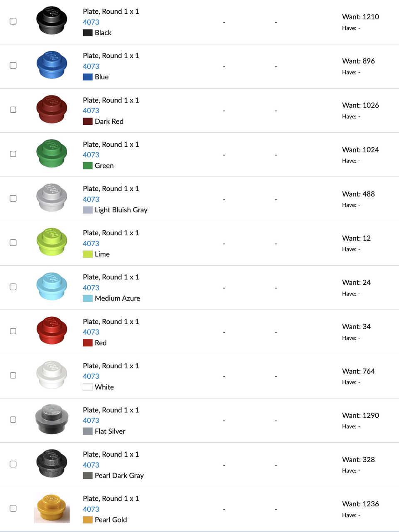Click the Want: 1024 quantity for Green
The height and width of the screenshot is (532, 399).
tap(360, 150)
